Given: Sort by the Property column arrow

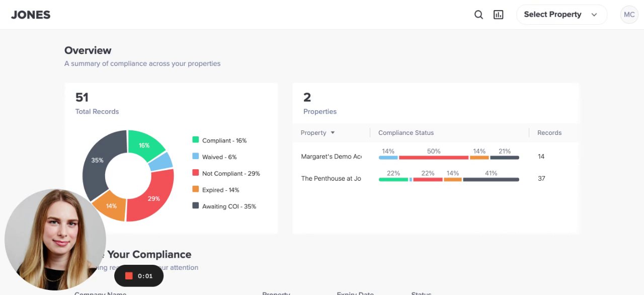Looking at the screenshot, I should point(333,133).
